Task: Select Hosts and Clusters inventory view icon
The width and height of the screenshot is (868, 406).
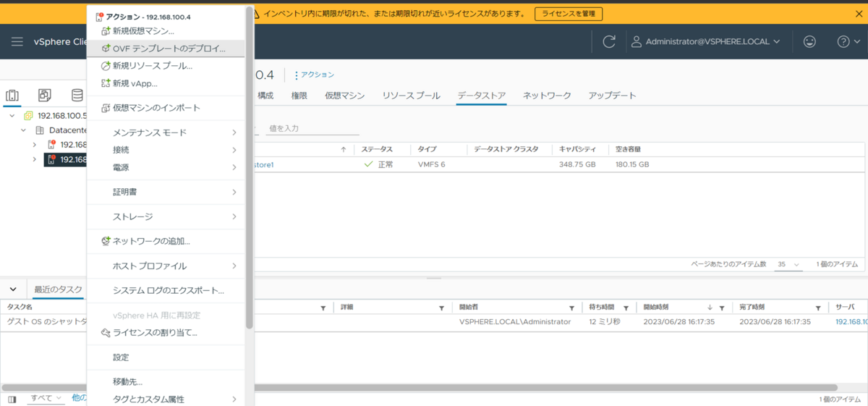Action: click(12, 96)
